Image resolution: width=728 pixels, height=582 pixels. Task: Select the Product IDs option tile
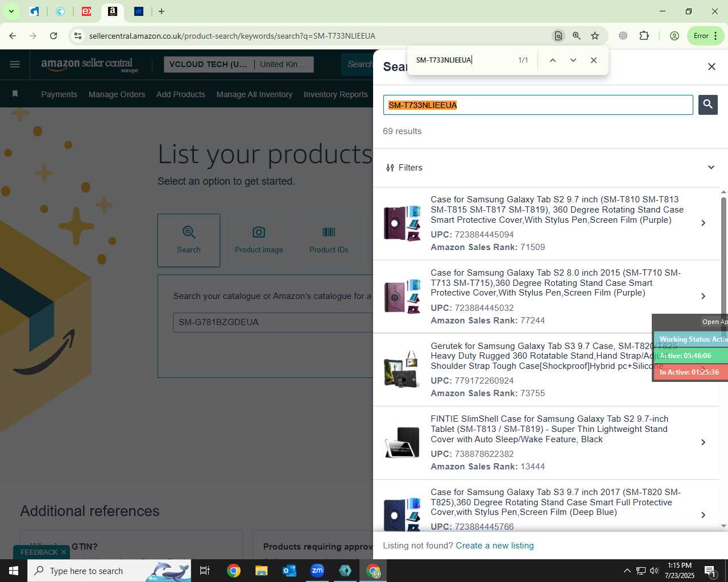[x=329, y=240]
